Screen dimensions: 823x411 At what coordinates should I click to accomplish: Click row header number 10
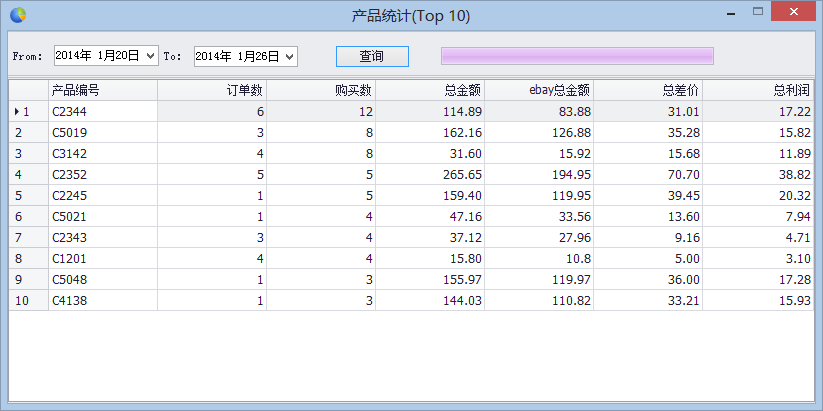tap(28, 300)
